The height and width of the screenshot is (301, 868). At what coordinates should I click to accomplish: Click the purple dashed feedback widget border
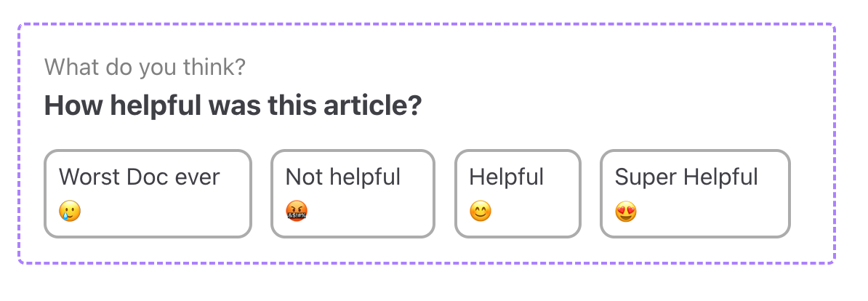pyautogui.click(x=426, y=24)
